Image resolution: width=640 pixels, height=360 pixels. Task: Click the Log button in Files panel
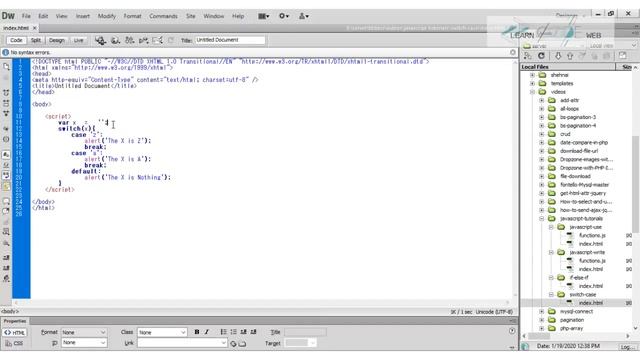[628, 347]
